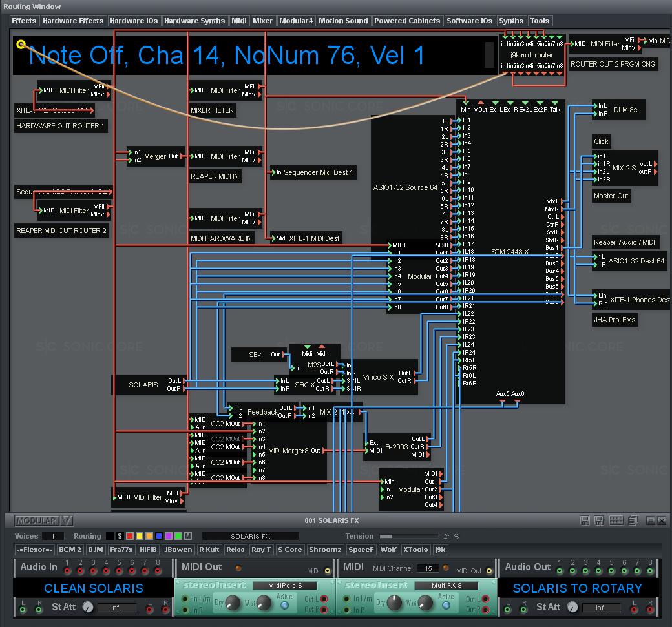Click the Modular V logo
This screenshot has width=672, height=627.
click(44, 520)
